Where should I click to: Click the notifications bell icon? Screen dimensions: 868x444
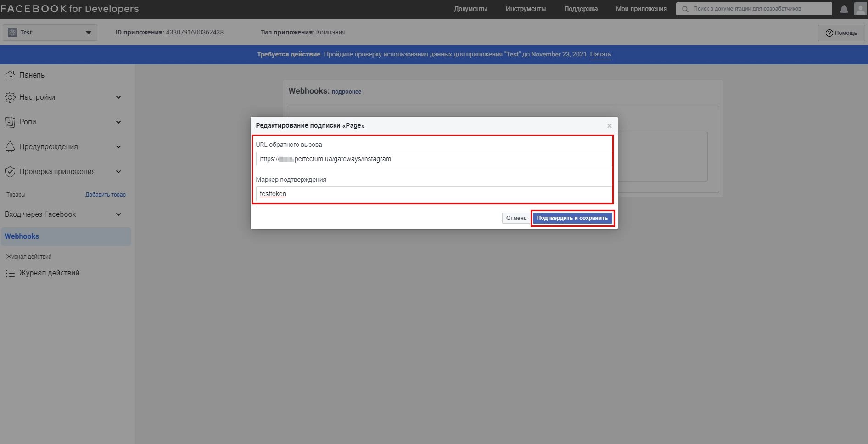click(844, 9)
